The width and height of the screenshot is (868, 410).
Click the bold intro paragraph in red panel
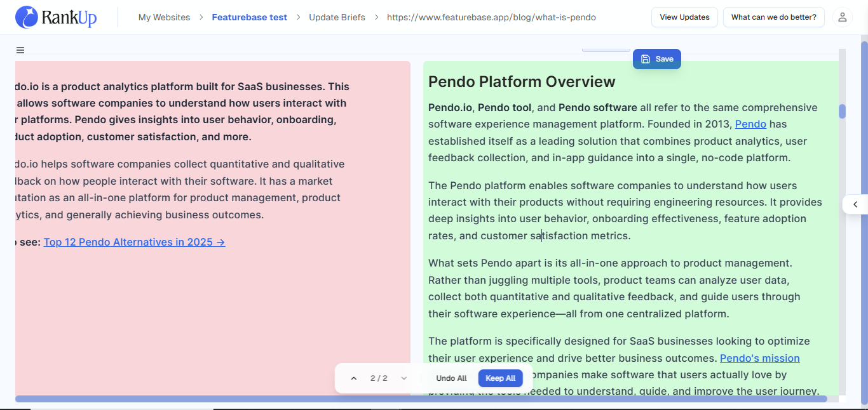(x=182, y=112)
